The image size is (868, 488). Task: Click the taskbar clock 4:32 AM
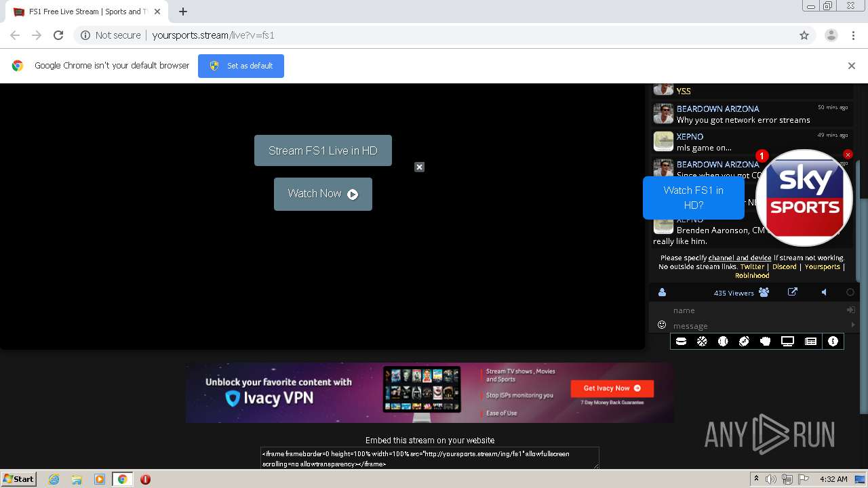click(833, 479)
